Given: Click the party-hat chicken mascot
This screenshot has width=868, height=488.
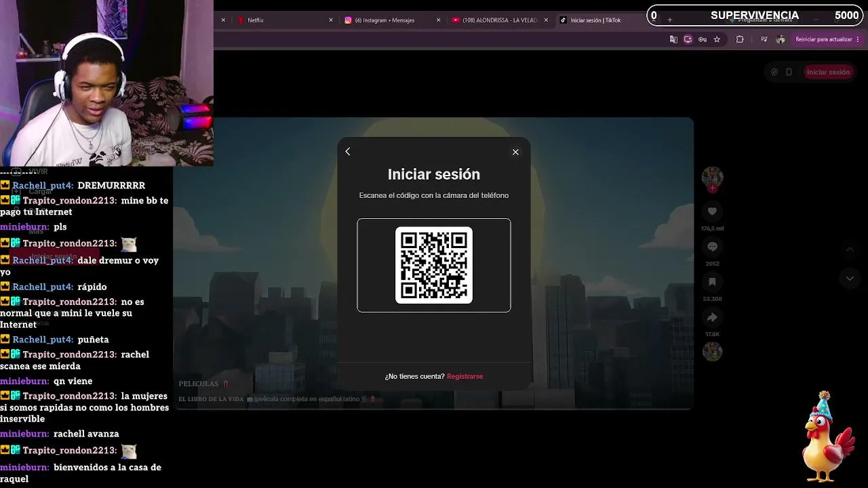Looking at the screenshot, I should (x=828, y=437).
